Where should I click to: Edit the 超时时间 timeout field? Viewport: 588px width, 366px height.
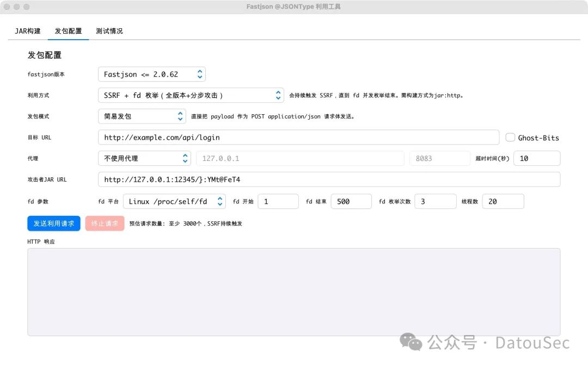(537, 158)
